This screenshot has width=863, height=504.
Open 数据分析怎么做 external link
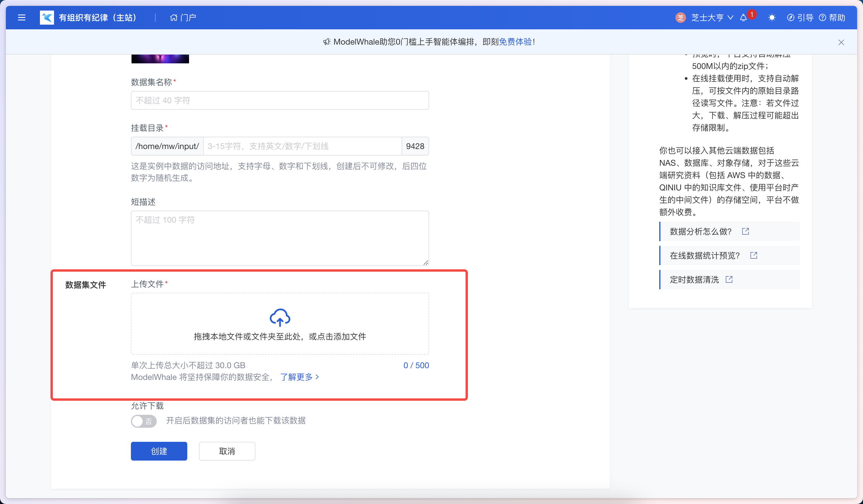tap(745, 231)
